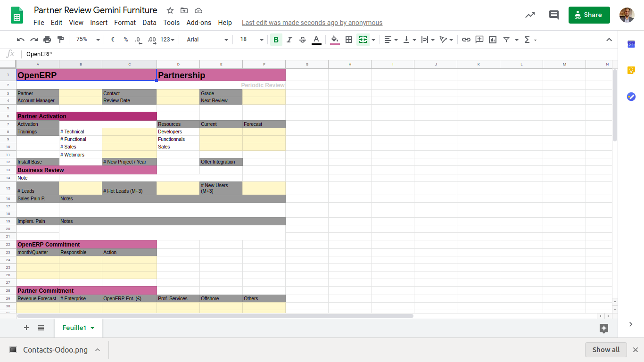This screenshot has width=644, height=362.
Task: Decrease decimal places
Action: (x=138, y=40)
